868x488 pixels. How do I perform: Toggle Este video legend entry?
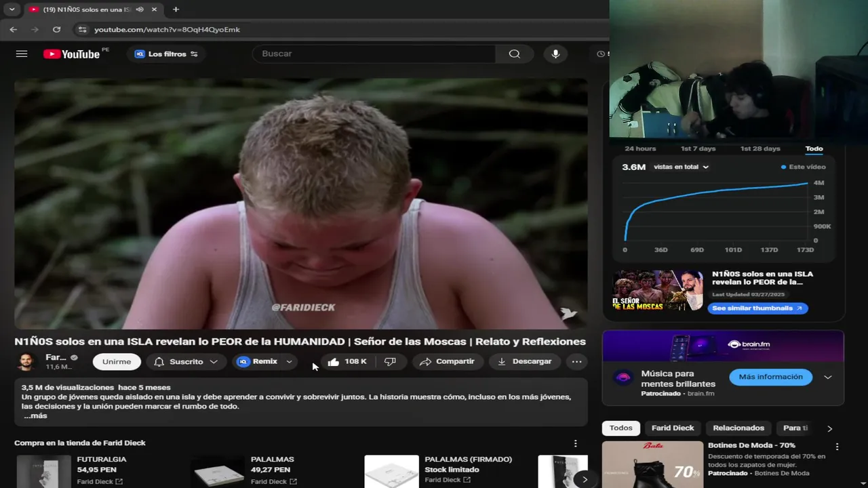804,167
